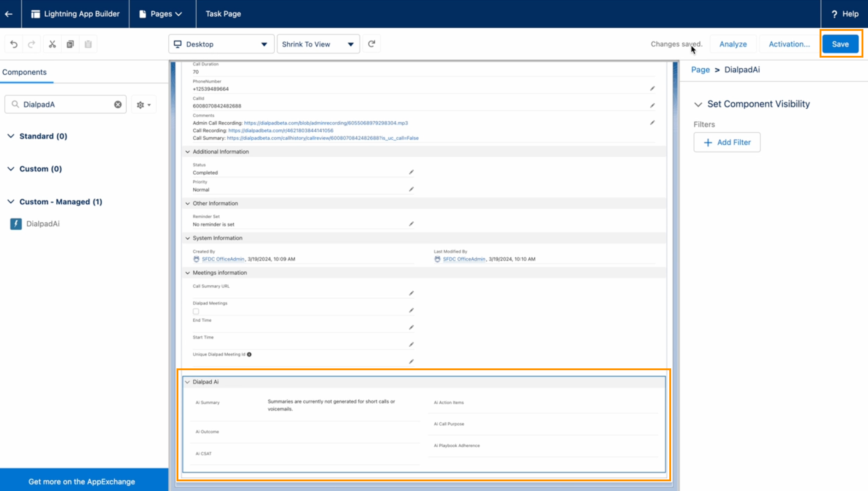The width and height of the screenshot is (868, 491).
Task: Refresh the page canvas
Action: [372, 44]
